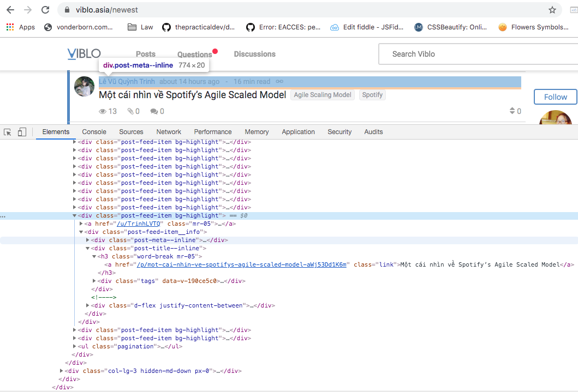Screen dimensions: 578x392
Task: Expand the post-meta--inline div node
Action: 88,240
